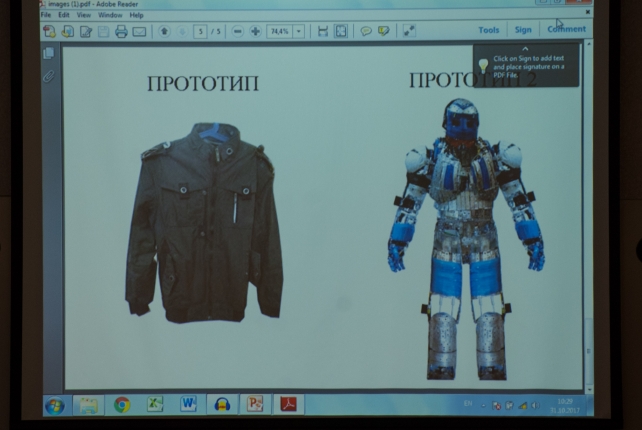Click the 74,4% zoom value field
The height and width of the screenshot is (430, 642).
click(x=280, y=32)
